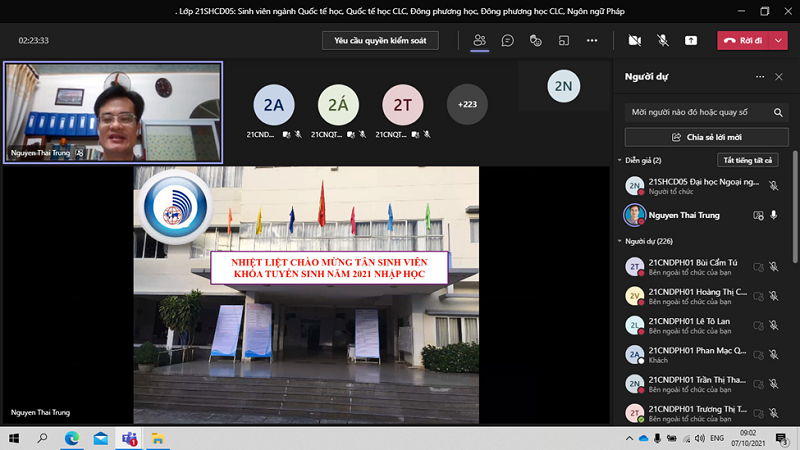
Task: Collapse the Diễn giả (2) section
Action: pos(619,160)
